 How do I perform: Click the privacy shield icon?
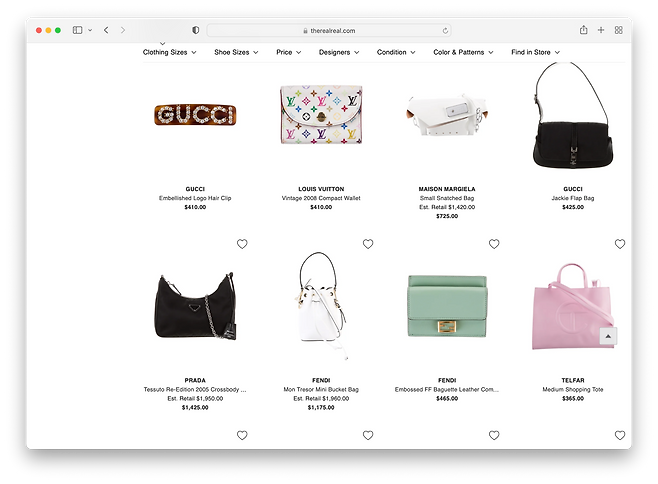coord(196,30)
